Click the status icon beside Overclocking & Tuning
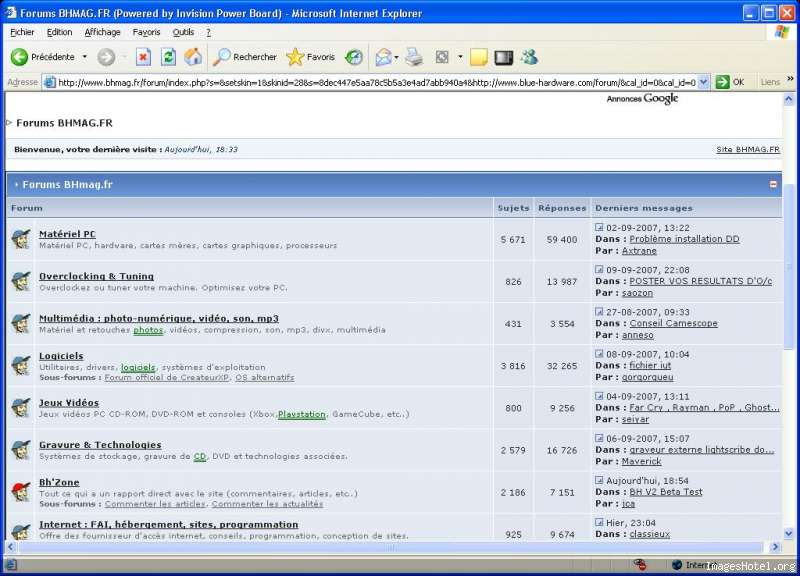This screenshot has height=576, width=800. pyautogui.click(x=21, y=281)
